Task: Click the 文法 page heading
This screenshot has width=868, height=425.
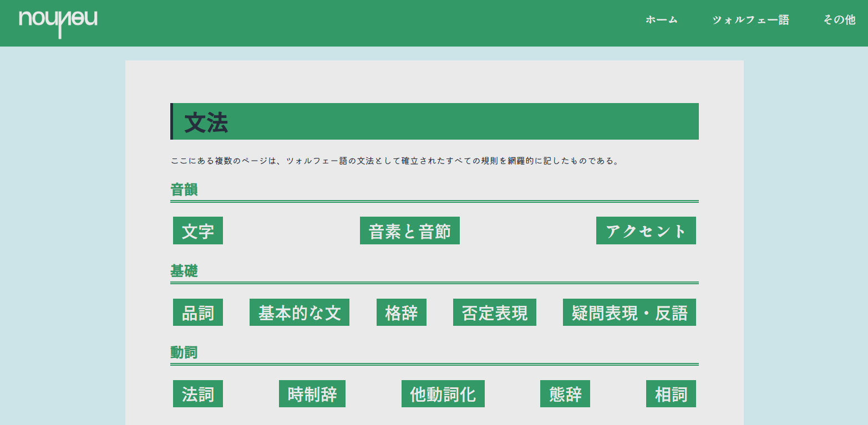Action: click(206, 122)
